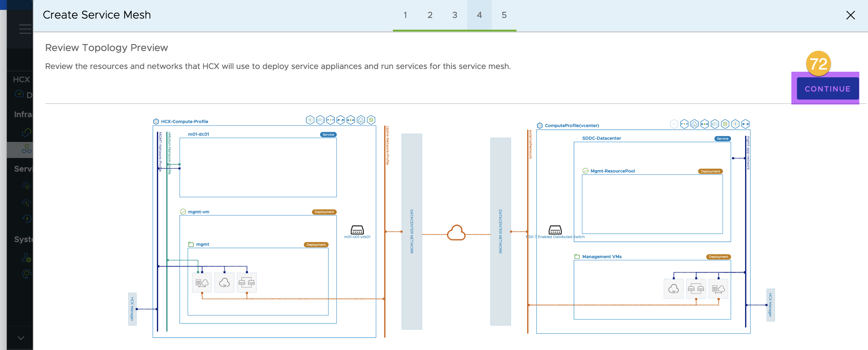Click the HCX-Compute-Profile label
Viewport: 868px width, 350px height.
(184, 122)
